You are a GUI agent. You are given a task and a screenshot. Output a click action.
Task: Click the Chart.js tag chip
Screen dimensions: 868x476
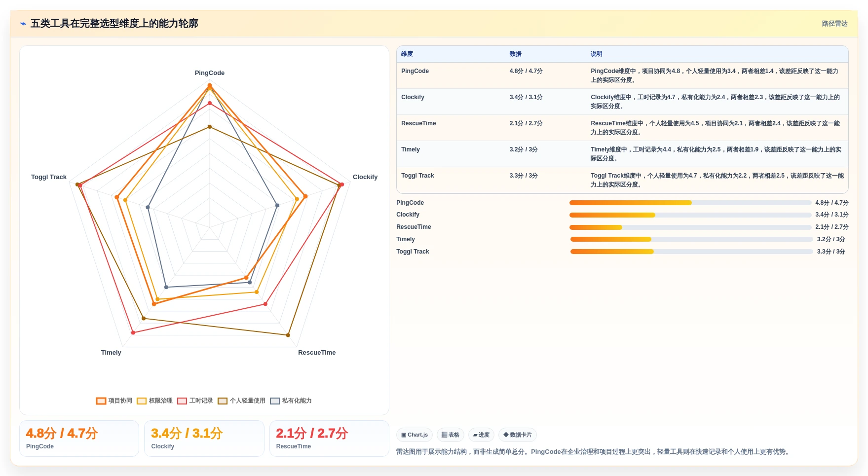pos(415,435)
